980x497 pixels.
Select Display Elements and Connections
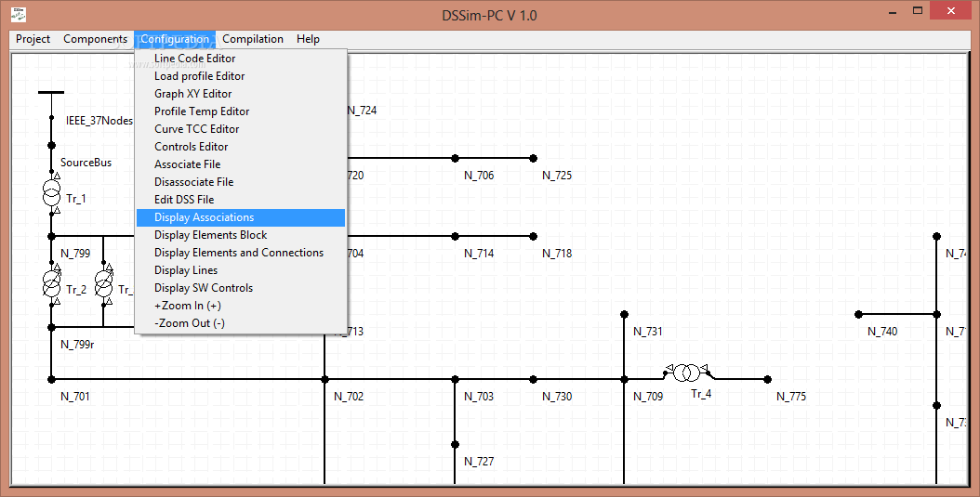[x=241, y=253]
